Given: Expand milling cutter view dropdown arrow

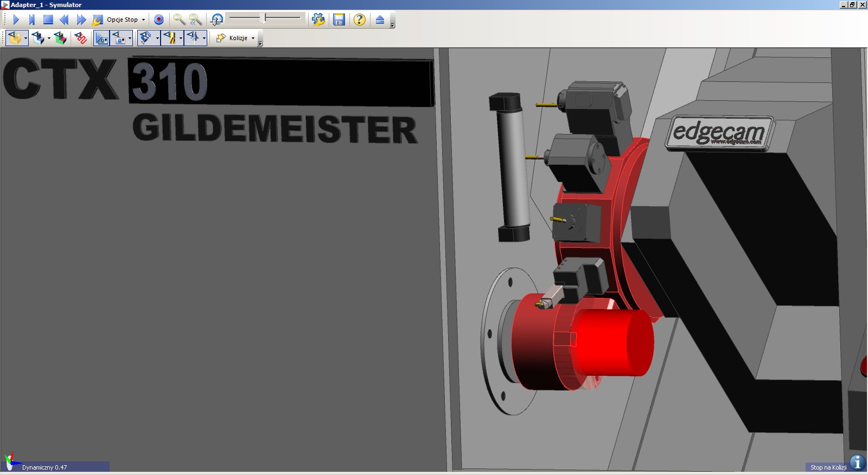Looking at the screenshot, I should [x=181, y=38].
